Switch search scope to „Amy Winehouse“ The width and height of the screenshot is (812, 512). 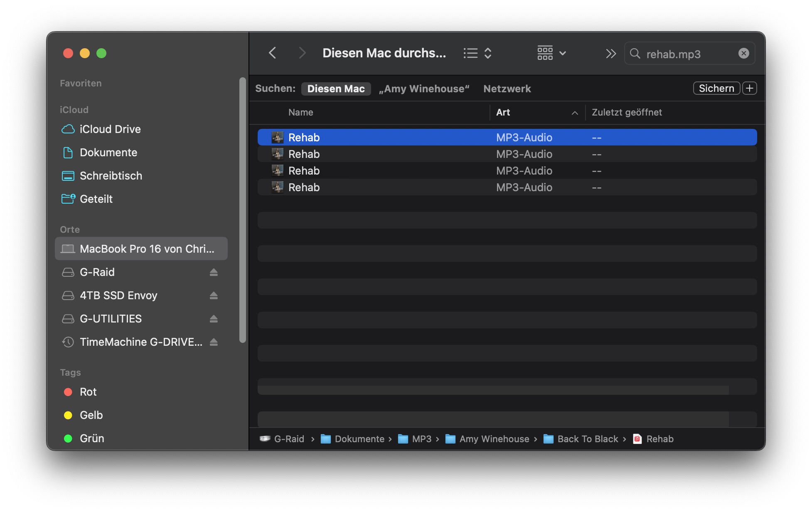click(x=424, y=89)
